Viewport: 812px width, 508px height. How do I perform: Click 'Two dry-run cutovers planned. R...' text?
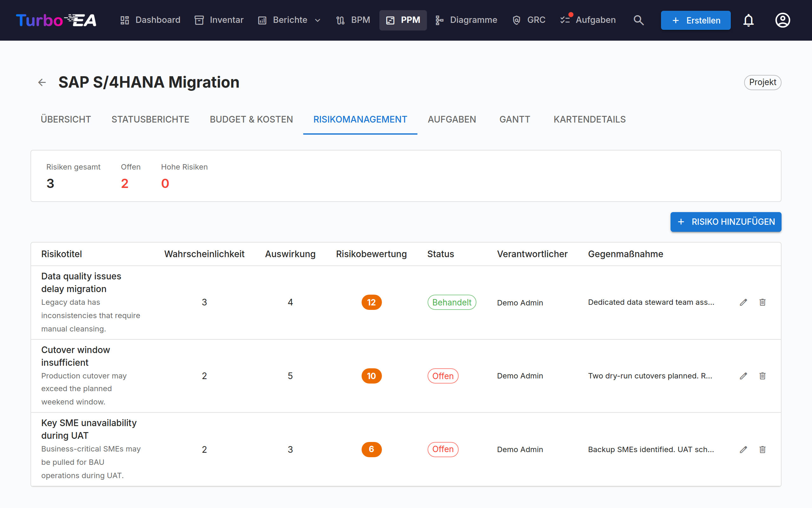point(650,376)
